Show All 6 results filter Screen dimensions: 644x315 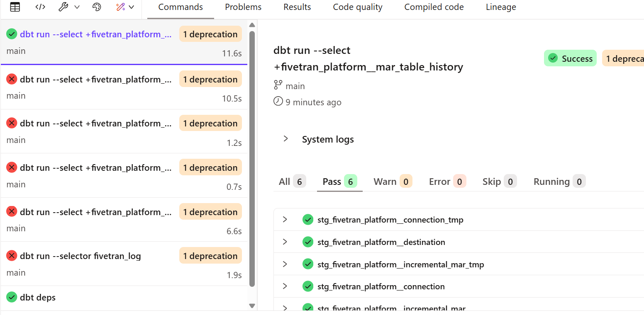coord(292,182)
